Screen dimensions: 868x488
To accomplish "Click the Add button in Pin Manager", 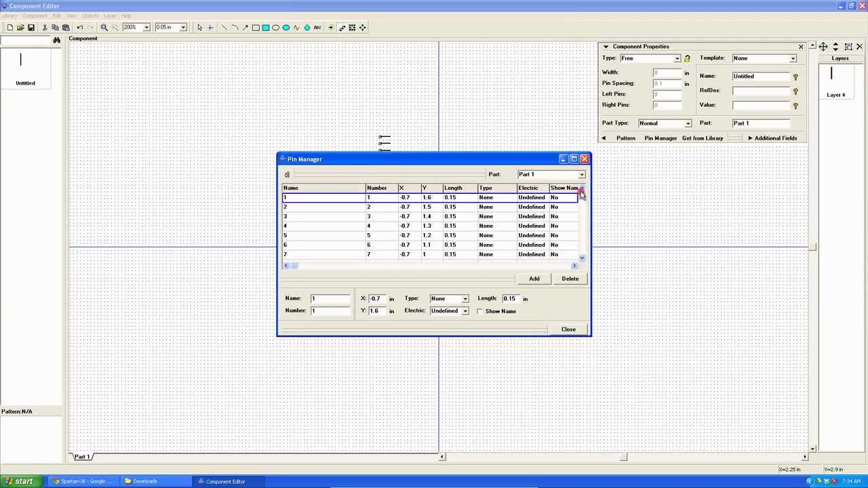I will click(534, 279).
